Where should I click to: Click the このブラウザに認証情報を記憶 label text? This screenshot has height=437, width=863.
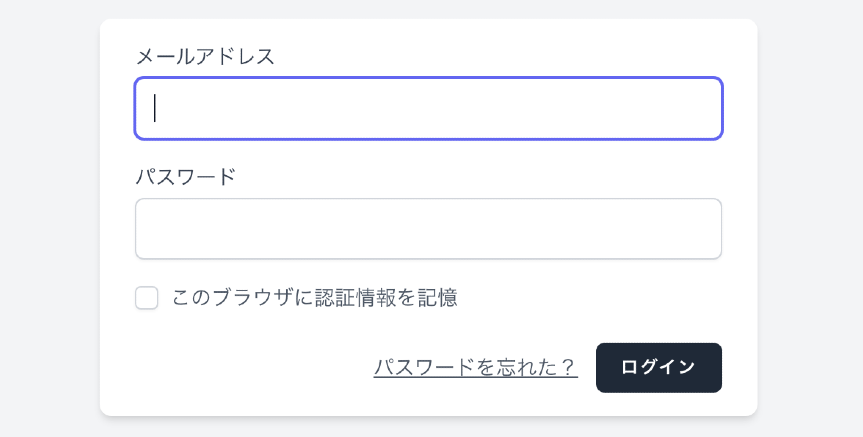tap(314, 298)
